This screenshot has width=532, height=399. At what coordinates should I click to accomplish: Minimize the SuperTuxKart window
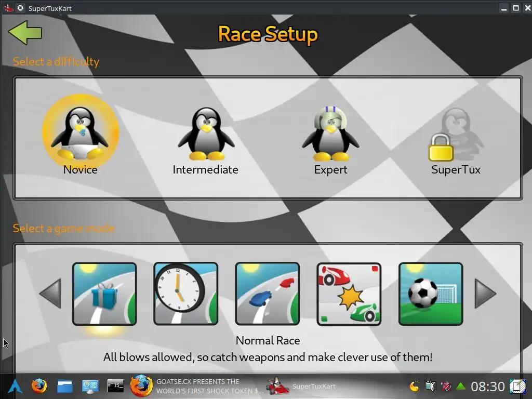point(504,8)
